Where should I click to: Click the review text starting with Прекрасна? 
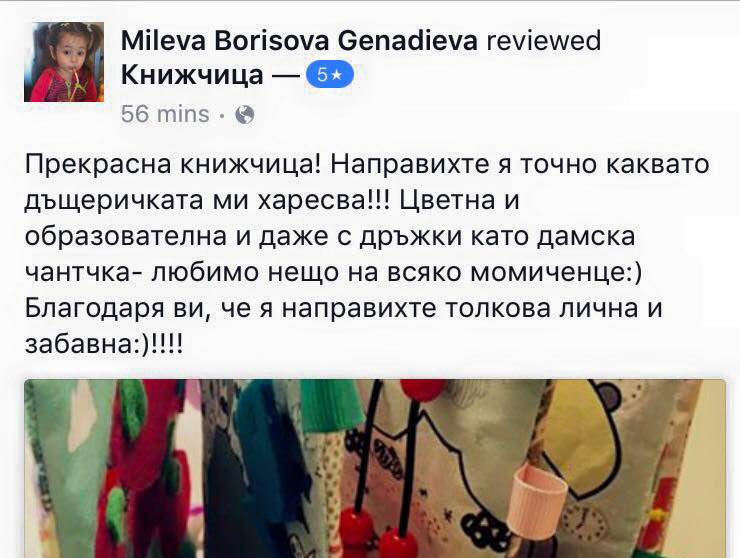[367, 255]
